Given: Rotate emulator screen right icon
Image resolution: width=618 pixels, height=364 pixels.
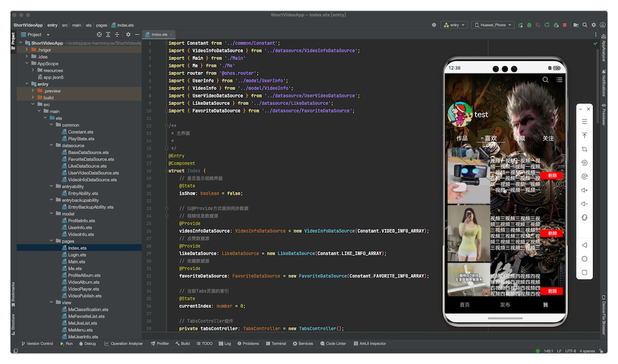Looking at the screenshot, I should pyautogui.click(x=584, y=176).
